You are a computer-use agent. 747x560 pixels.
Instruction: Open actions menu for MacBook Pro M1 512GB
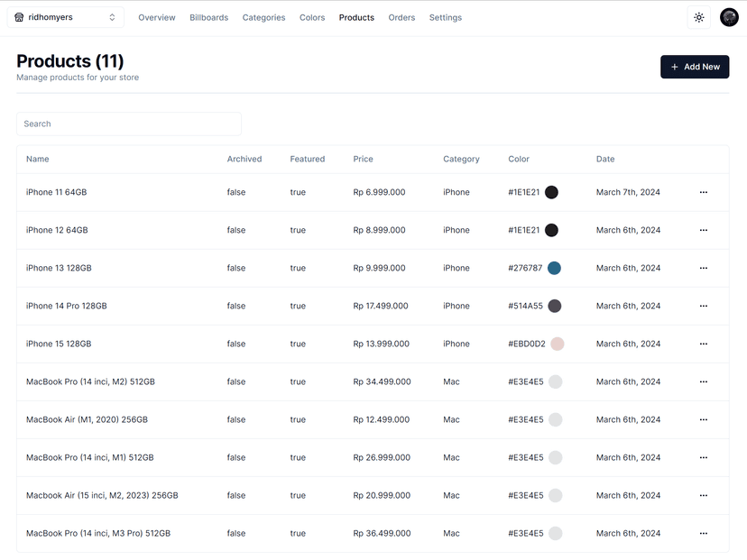coord(703,457)
